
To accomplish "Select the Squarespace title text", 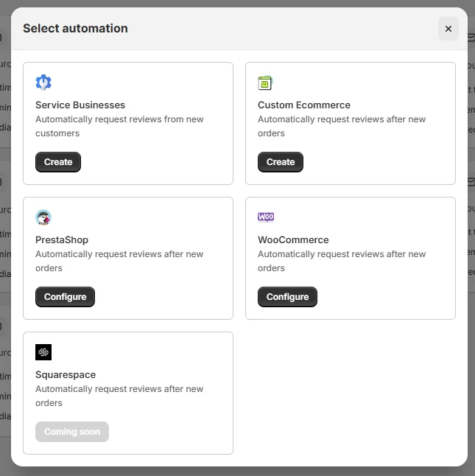I will 66,374.
